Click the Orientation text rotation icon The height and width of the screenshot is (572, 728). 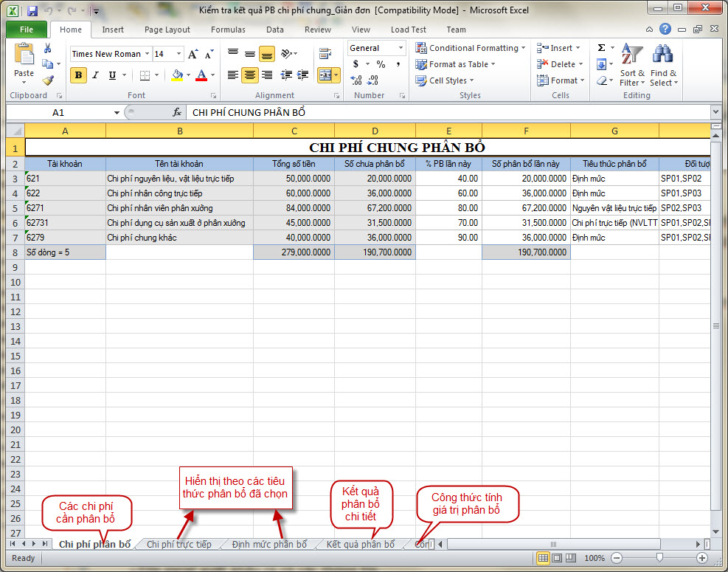(286, 54)
